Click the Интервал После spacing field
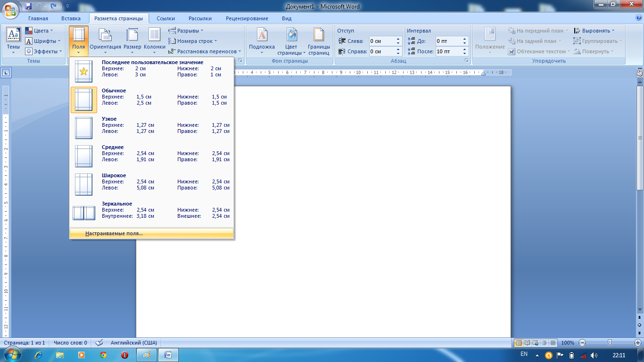The height and width of the screenshot is (362, 644). pyautogui.click(x=448, y=51)
